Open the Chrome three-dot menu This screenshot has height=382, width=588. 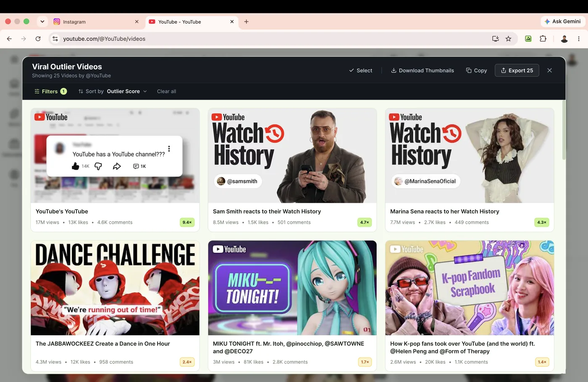579,39
